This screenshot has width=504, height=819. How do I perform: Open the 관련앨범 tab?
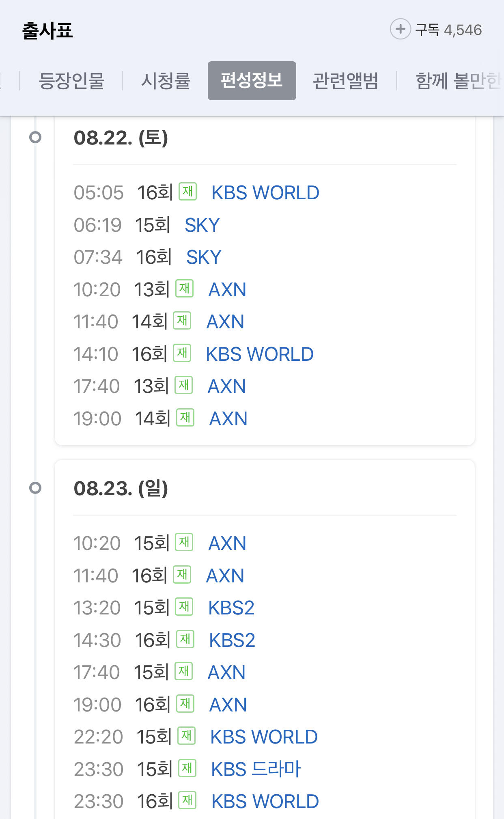click(x=346, y=80)
